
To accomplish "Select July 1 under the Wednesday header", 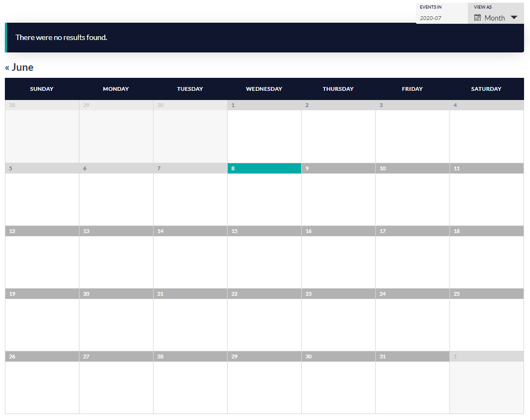I will click(x=233, y=105).
